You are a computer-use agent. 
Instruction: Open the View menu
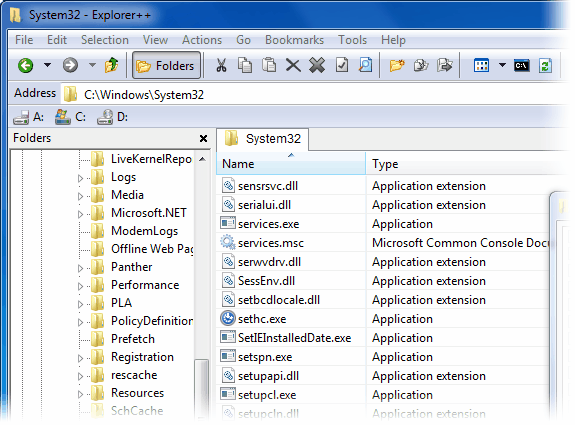155,40
